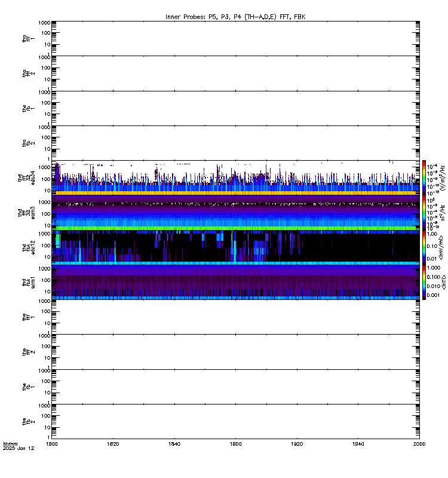Select the 'tha fb 1' panel label
The width and height of the screenshot is (448, 478).
(x=28, y=108)
